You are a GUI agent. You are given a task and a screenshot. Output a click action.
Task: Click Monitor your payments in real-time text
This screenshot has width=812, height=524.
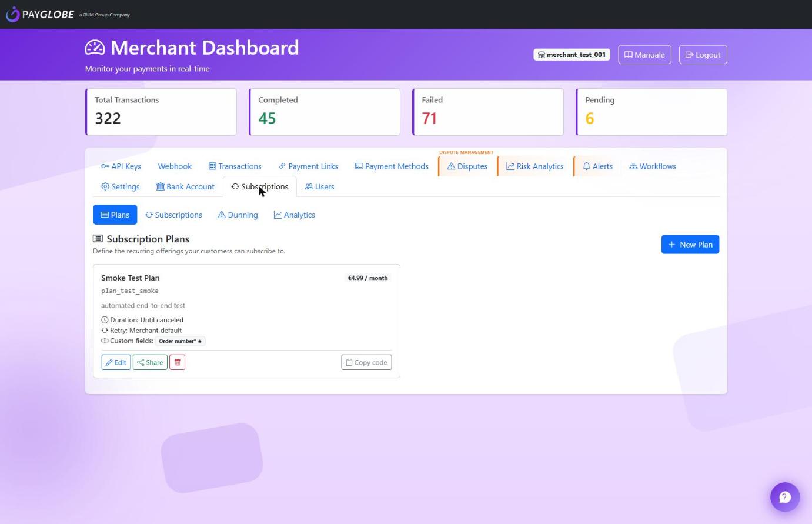(x=148, y=68)
